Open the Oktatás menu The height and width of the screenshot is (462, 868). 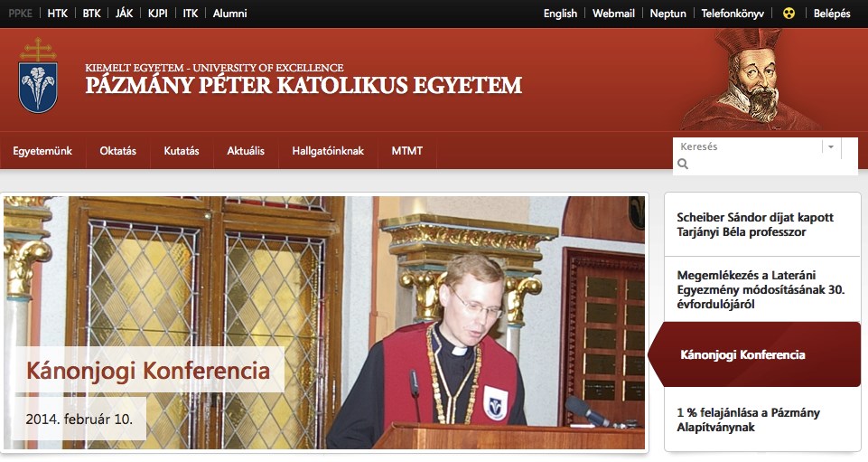tap(118, 151)
